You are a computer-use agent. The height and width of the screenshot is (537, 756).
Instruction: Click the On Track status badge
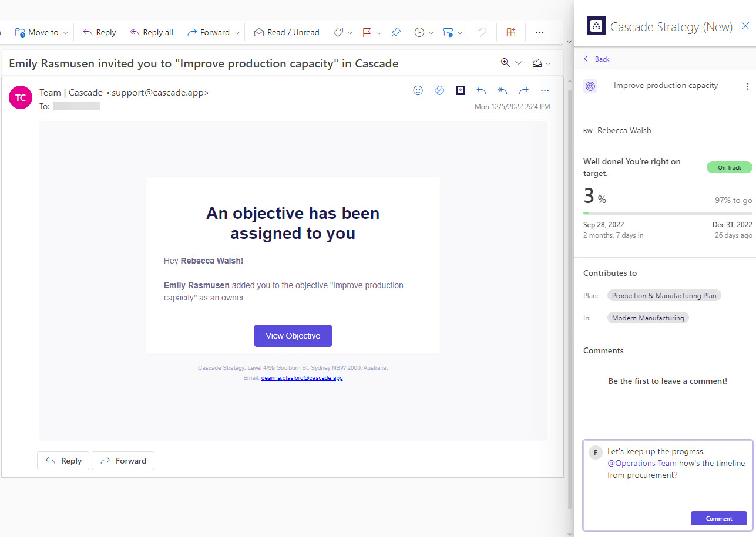coord(729,167)
